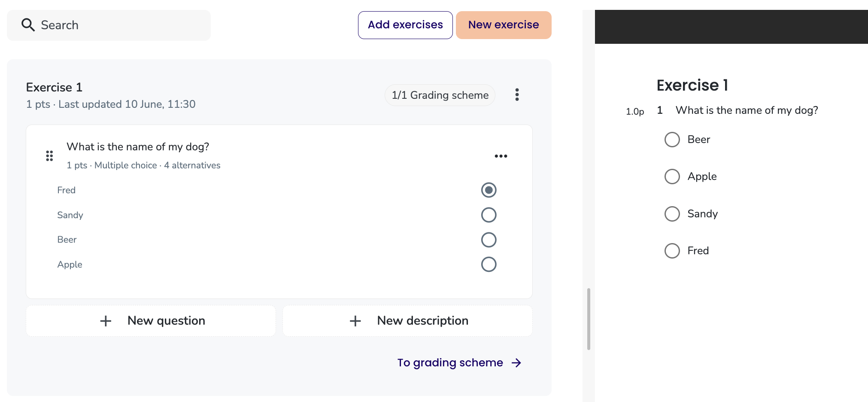Focus the Search input field
Image resolution: width=868 pixels, height=402 pixels.
point(109,25)
